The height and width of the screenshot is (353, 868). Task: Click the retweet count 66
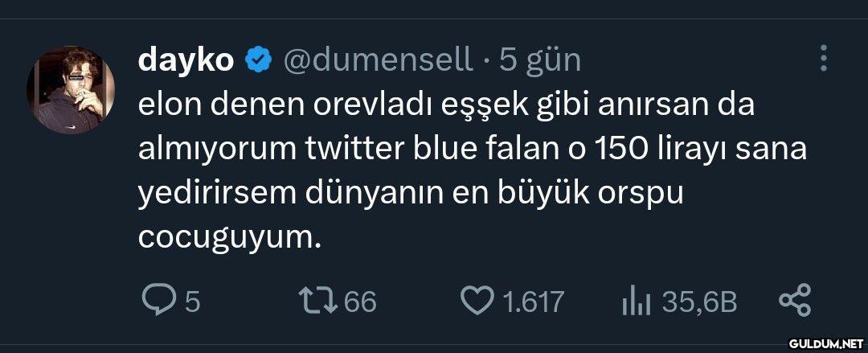tap(359, 302)
